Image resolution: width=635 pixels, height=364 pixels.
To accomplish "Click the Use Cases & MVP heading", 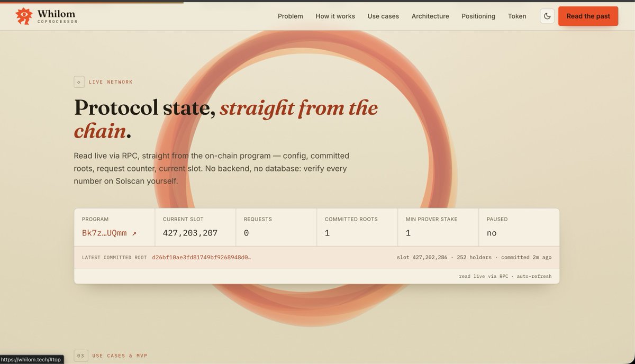I will point(120,356).
